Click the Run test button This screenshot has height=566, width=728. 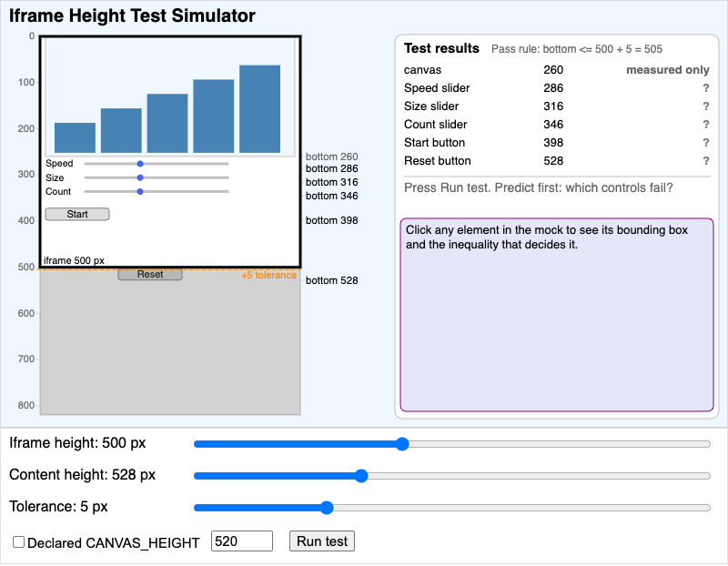click(322, 541)
